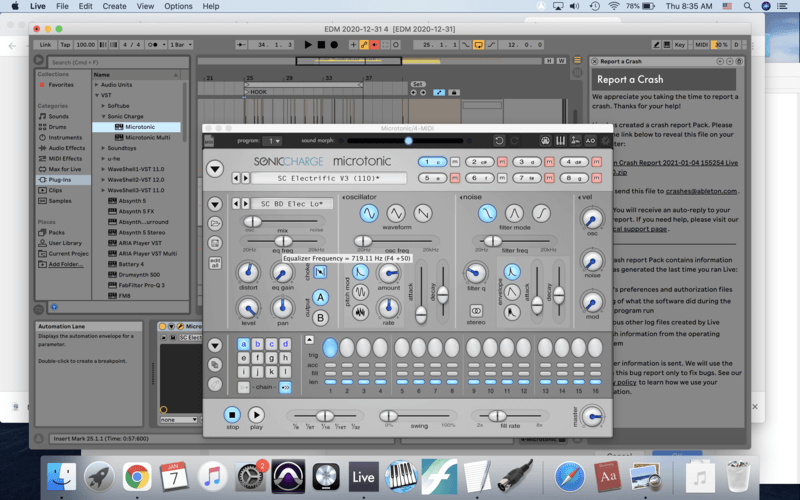Toggle the mute button for drum channel 1
Screen dimensions: 800x500
click(x=455, y=162)
